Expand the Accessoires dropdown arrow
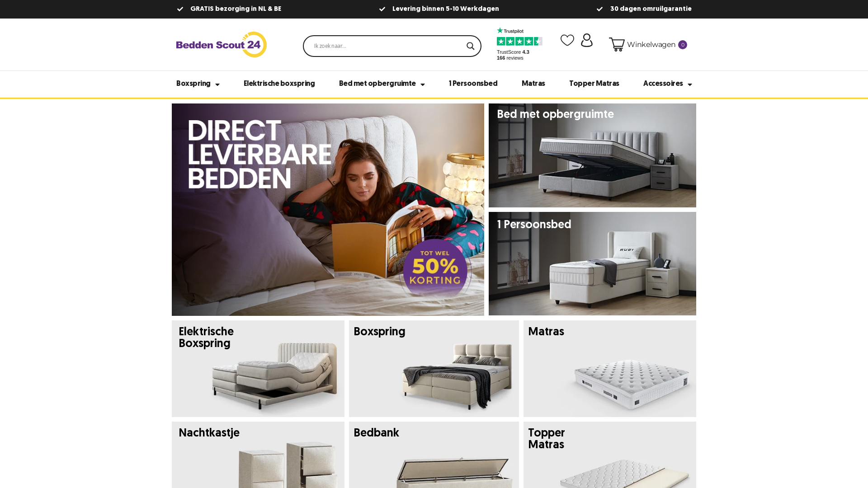868x488 pixels. pyautogui.click(x=690, y=84)
